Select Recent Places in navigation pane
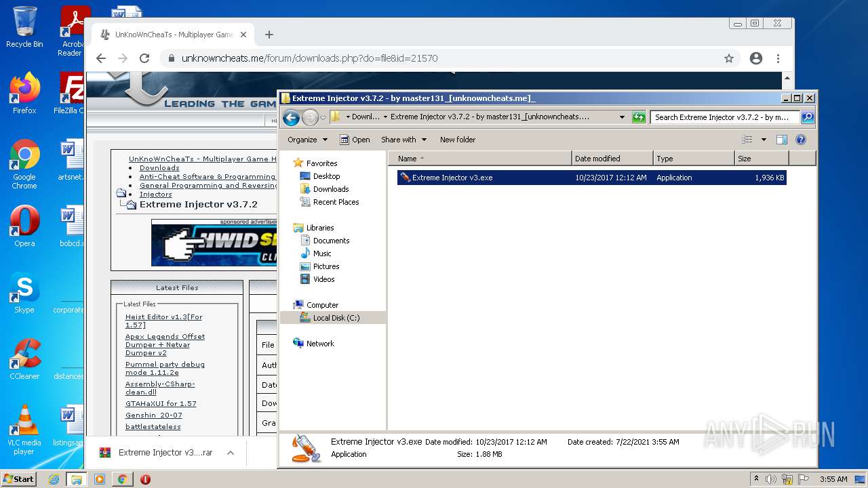868x488 pixels. click(x=336, y=202)
